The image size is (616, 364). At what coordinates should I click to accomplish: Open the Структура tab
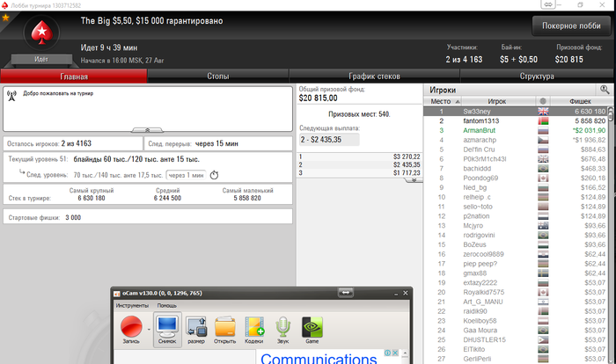click(537, 76)
